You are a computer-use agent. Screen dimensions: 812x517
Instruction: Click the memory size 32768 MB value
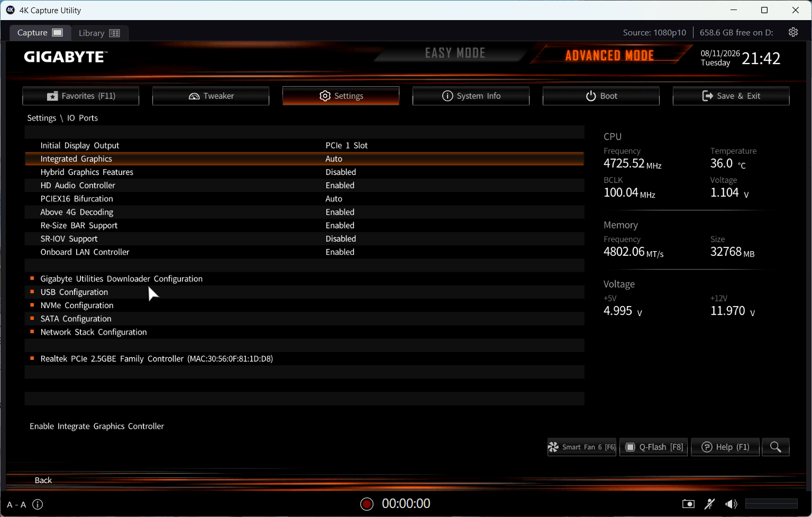click(x=733, y=252)
